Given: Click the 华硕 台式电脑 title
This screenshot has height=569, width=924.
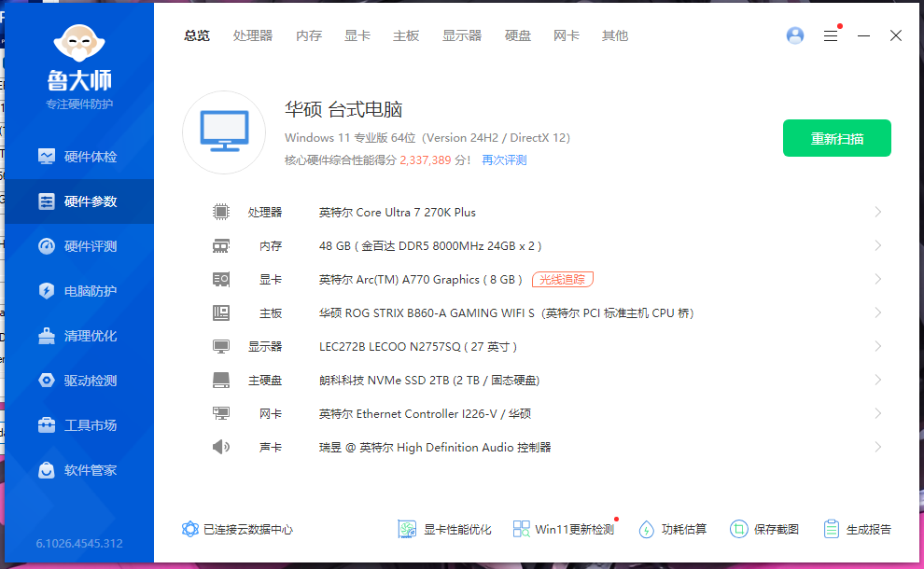Looking at the screenshot, I should [343, 109].
